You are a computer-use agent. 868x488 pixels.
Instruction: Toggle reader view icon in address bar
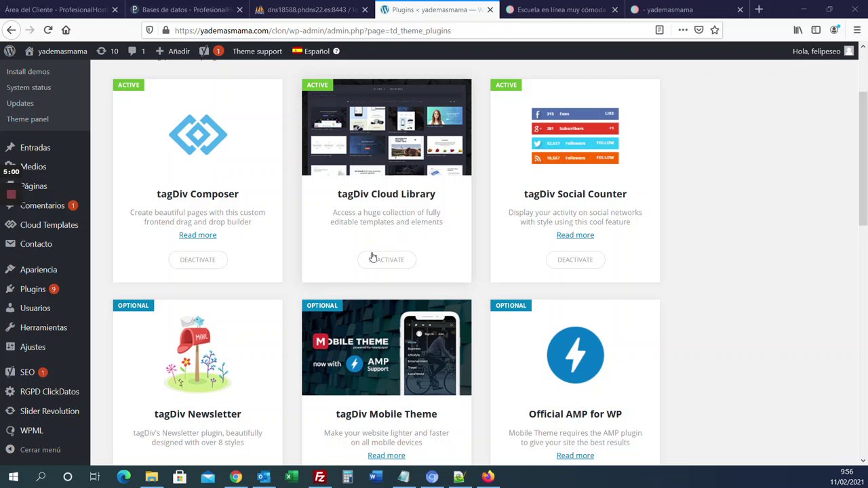click(659, 30)
